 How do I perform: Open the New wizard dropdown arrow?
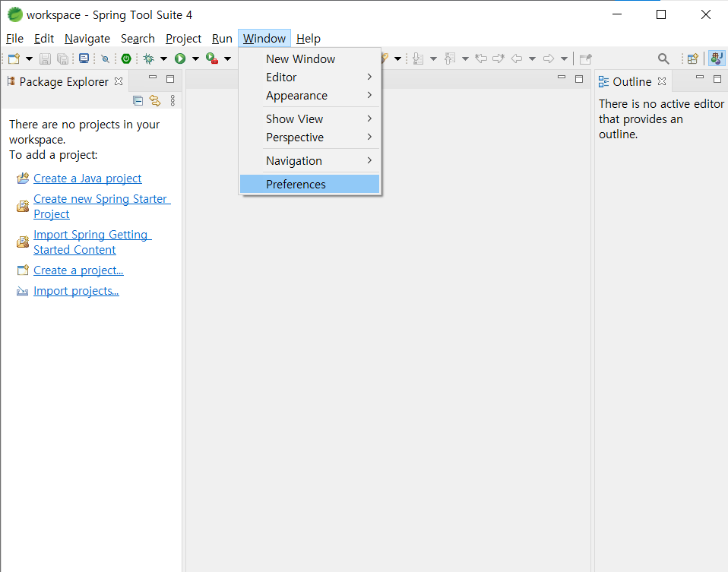coord(29,58)
